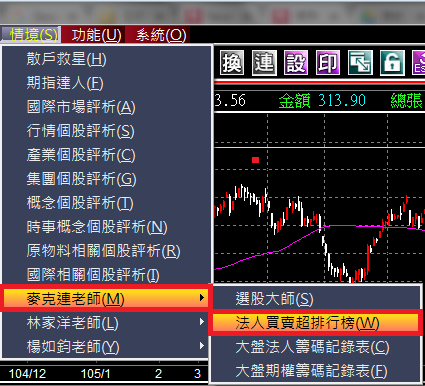Screen dimensions: 425x386
Task: Select 產業個股評析(C) menu entry
Action: pyautogui.click(x=107, y=155)
